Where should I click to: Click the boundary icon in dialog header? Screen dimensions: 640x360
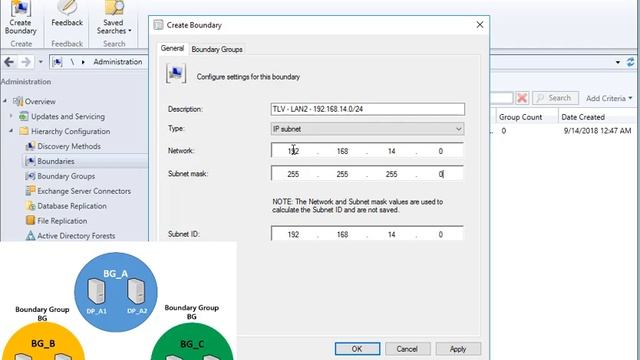point(176,74)
